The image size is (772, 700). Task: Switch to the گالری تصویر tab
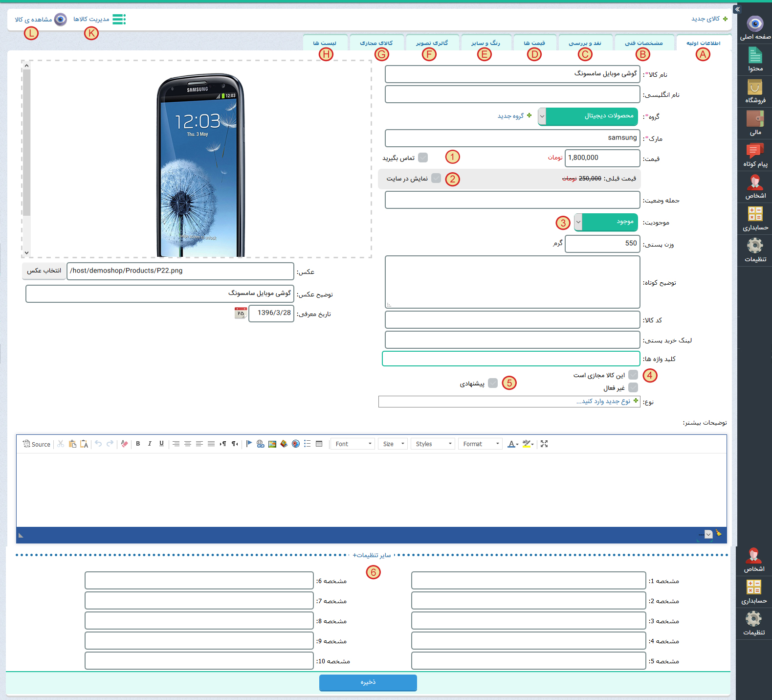pos(432,43)
